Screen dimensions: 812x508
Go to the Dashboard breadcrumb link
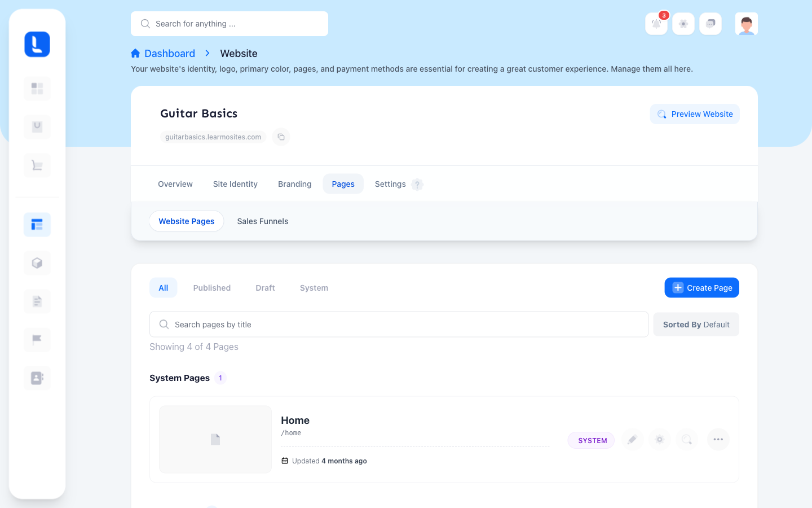click(x=163, y=53)
